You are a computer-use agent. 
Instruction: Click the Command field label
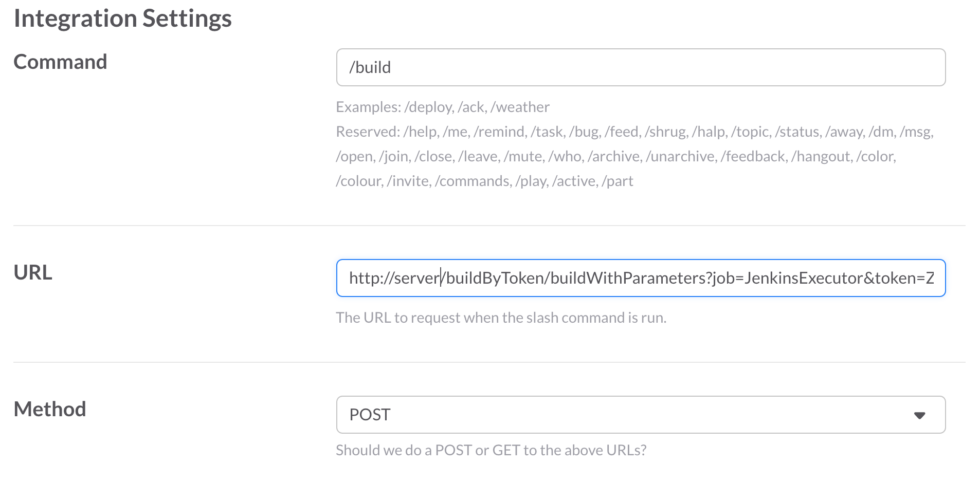60,62
